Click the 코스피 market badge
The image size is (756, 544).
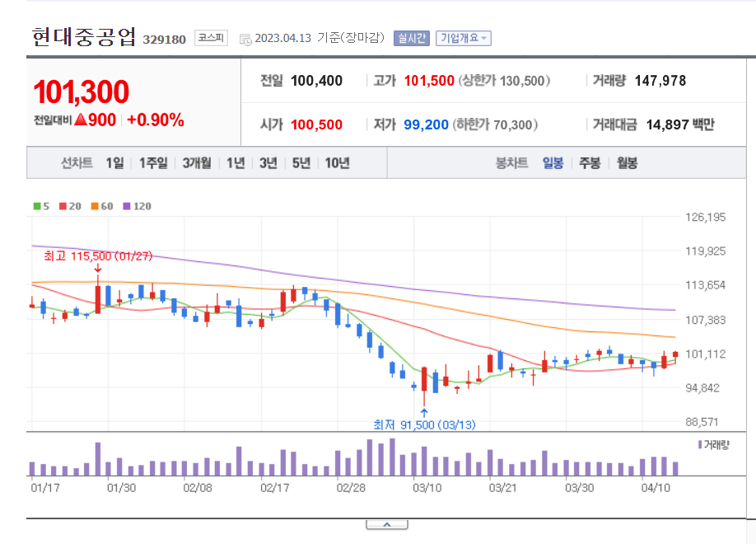211,38
